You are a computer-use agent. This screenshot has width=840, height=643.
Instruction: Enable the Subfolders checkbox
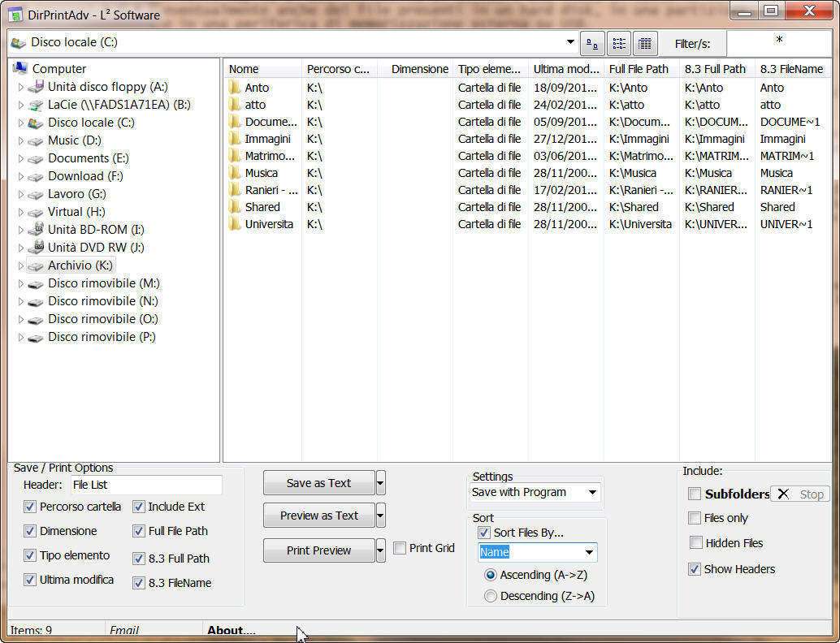tap(695, 494)
